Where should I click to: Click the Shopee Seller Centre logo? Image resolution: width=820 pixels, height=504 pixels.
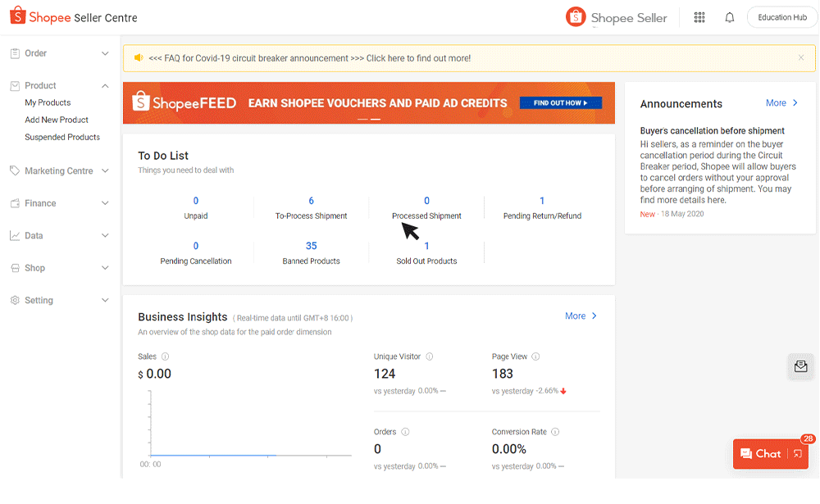74,17
